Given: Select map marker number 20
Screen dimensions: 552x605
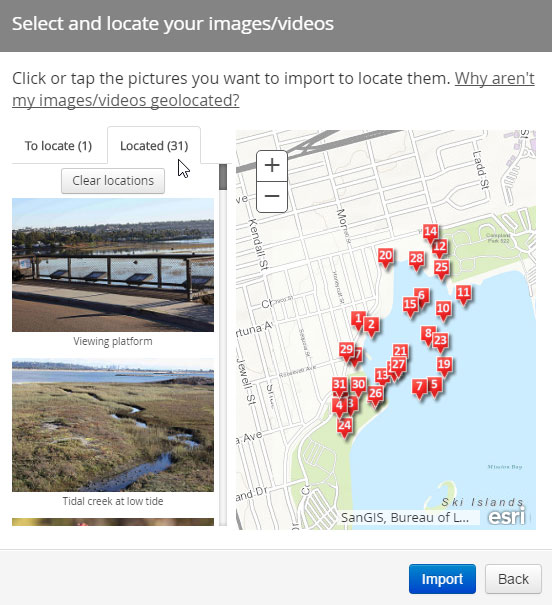Looking at the screenshot, I should [x=385, y=257].
